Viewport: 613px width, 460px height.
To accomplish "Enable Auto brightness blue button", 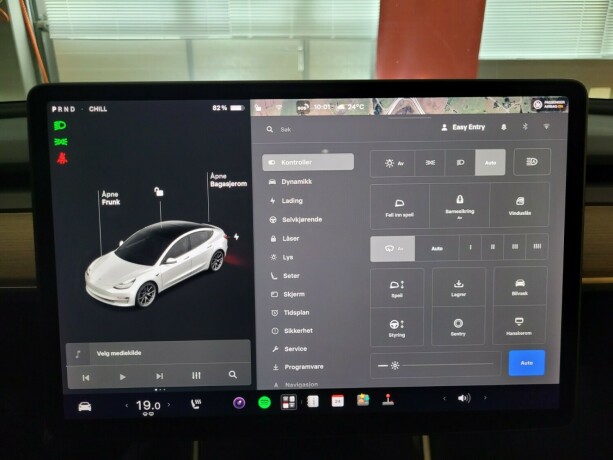I will point(527,363).
